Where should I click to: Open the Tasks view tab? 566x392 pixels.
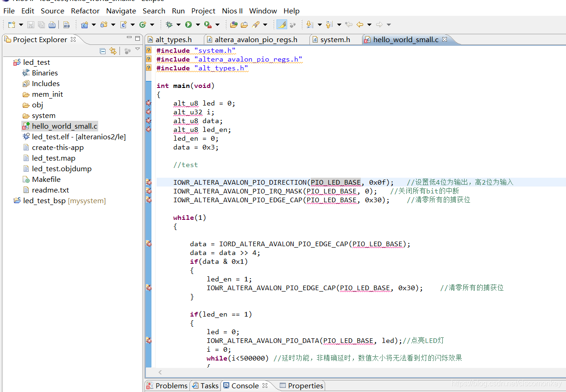pyautogui.click(x=205, y=386)
